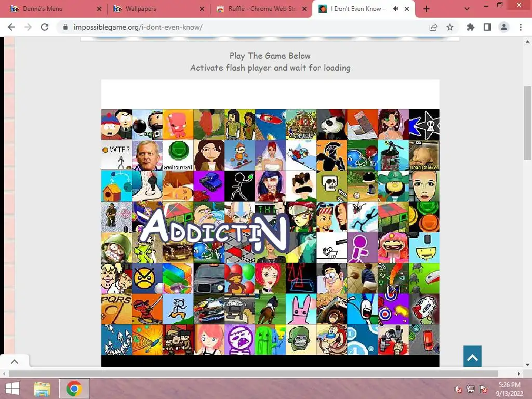Click the panda game thumbnail
Image resolution: width=532 pixels, height=399 pixels.
[x=332, y=125]
